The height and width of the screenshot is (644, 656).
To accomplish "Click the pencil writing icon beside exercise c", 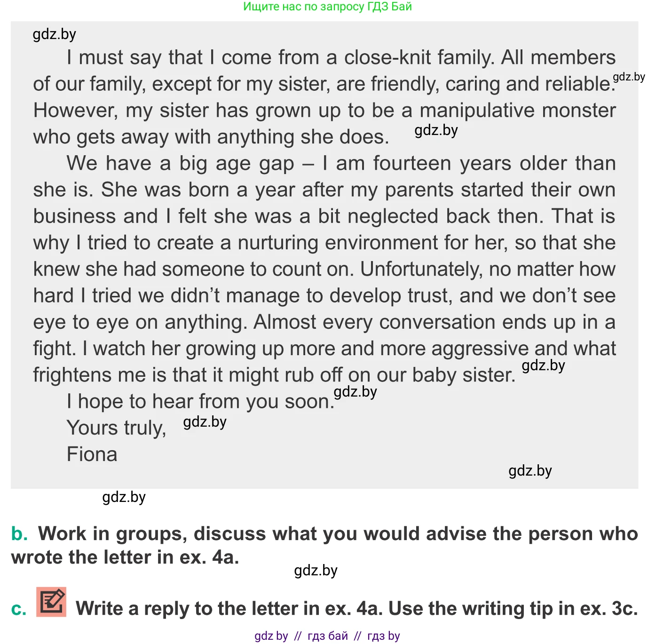I will pyautogui.click(x=51, y=602).
